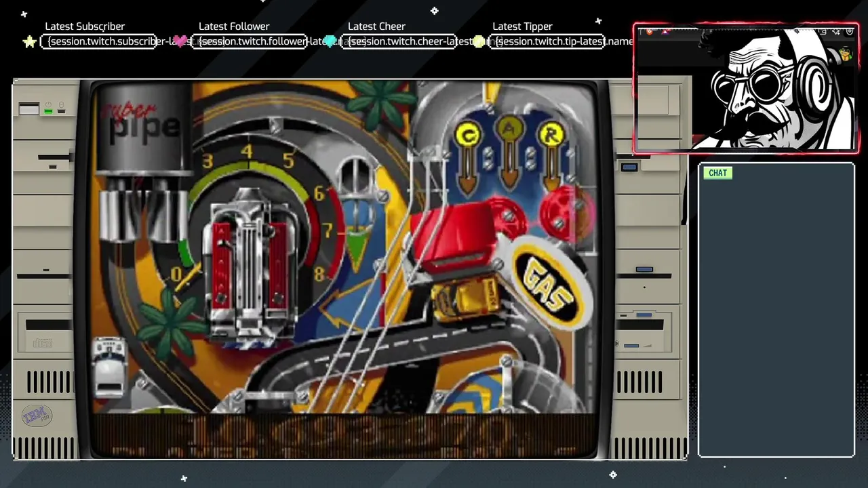The width and height of the screenshot is (868, 488).
Task: Click the Latest Cheer name field
Action: pos(398,41)
